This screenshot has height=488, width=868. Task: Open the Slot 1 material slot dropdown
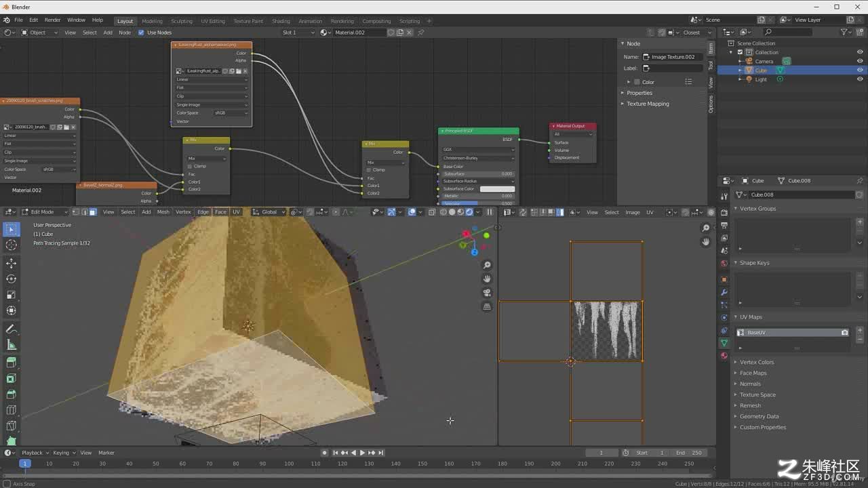coord(298,33)
